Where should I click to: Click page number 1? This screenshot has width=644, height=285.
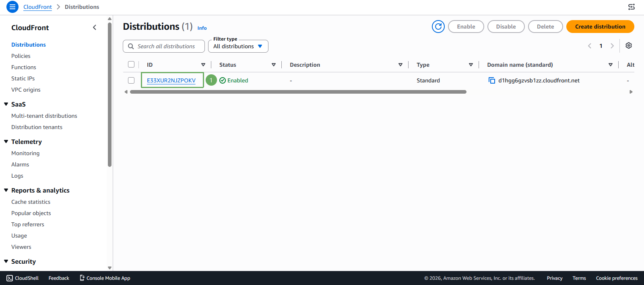click(x=601, y=46)
